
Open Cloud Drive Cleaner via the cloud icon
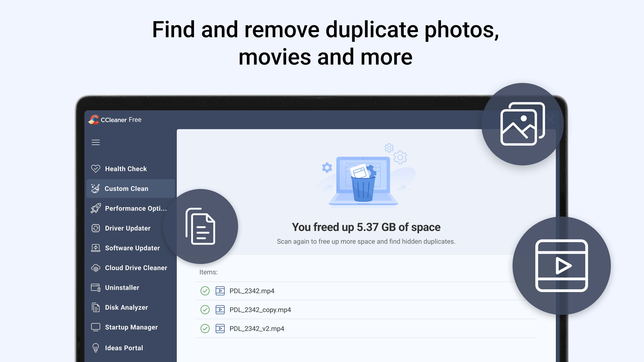pyautogui.click(x=96, y=267)
